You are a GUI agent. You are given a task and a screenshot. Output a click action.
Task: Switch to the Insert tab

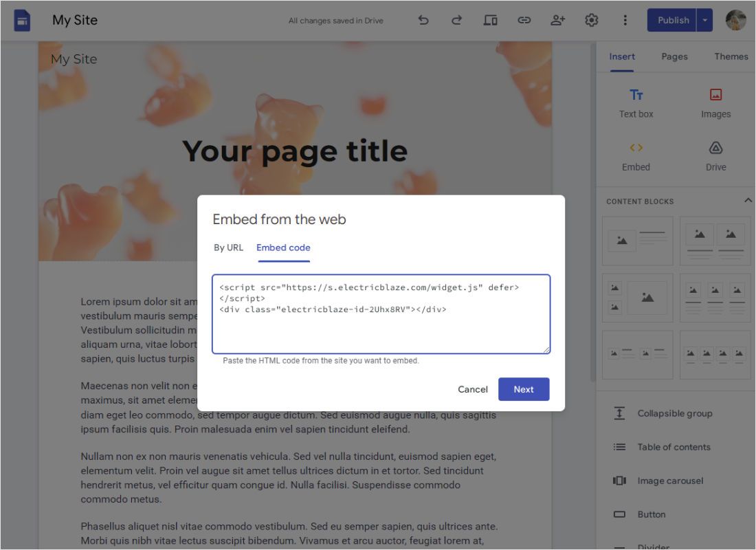[622, 56]
